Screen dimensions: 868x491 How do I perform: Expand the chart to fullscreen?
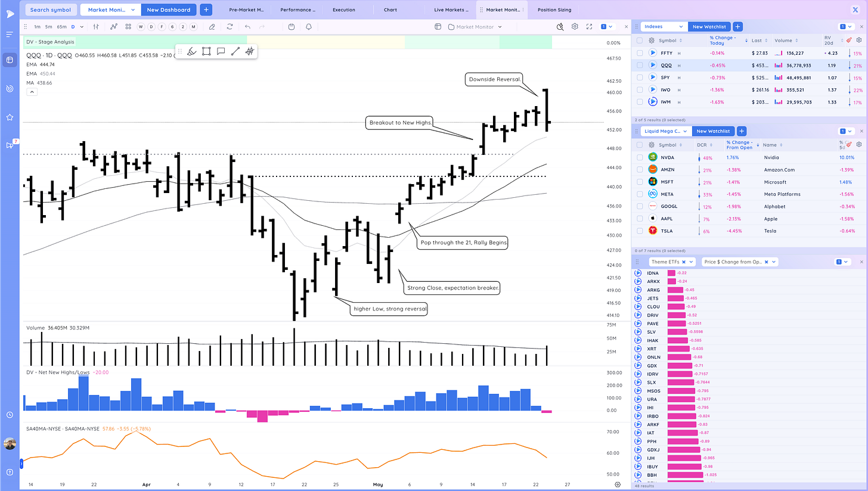(x=589, y=27)
